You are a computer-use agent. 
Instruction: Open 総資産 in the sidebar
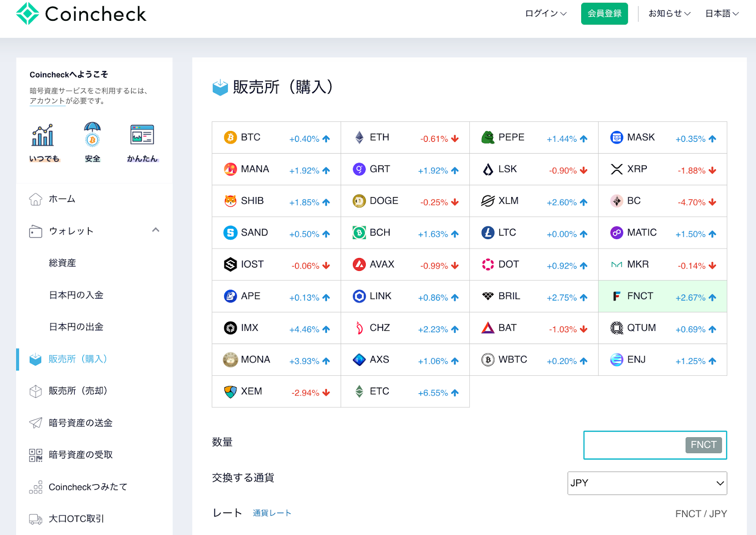[62, 263]
